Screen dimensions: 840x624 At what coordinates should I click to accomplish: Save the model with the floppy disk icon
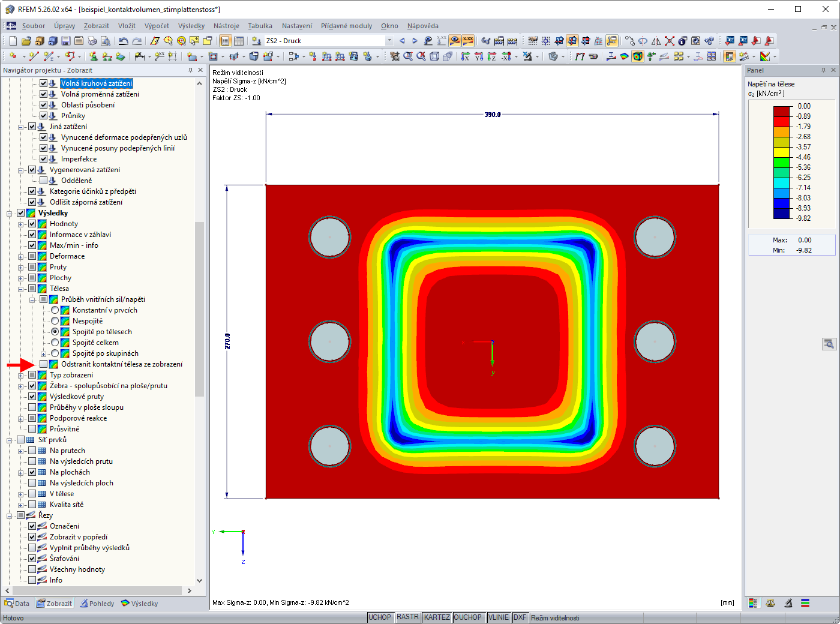click(65, 41)
